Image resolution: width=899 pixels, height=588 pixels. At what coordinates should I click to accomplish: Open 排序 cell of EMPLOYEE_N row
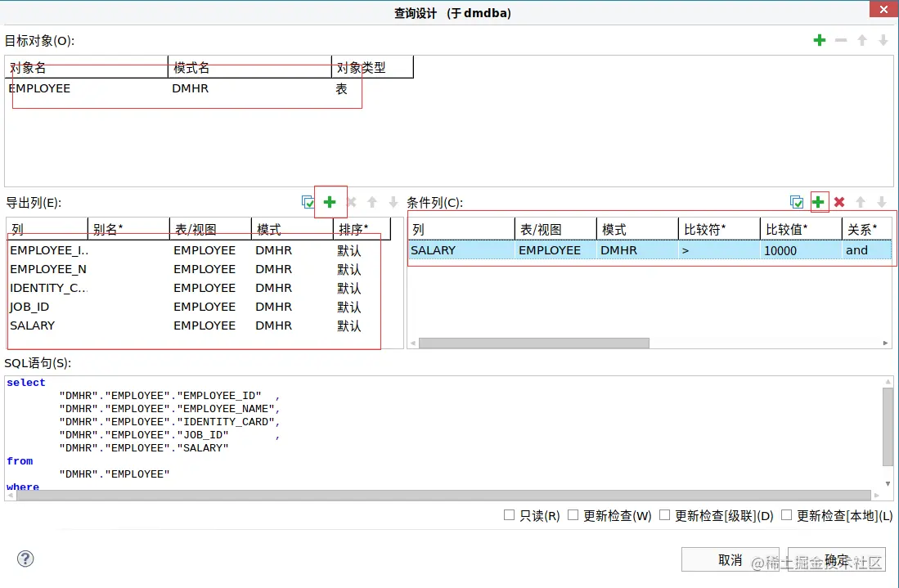click(362, 269)
